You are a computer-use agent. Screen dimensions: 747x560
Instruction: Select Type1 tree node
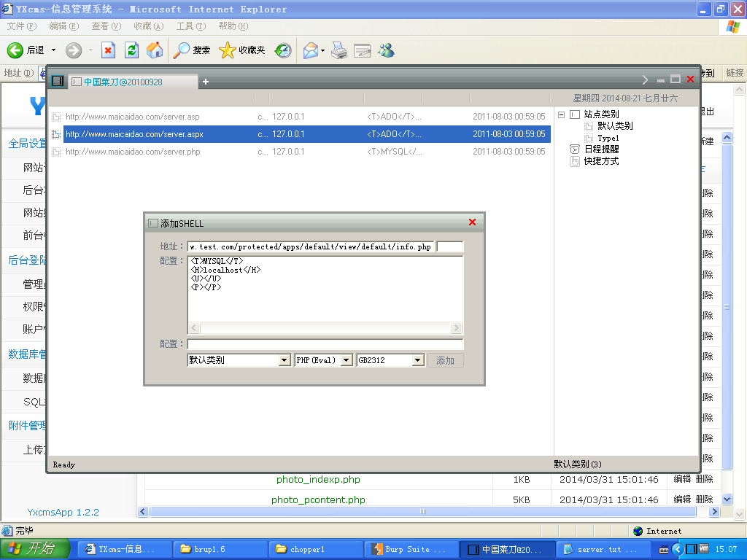click(x=608, y=138)
